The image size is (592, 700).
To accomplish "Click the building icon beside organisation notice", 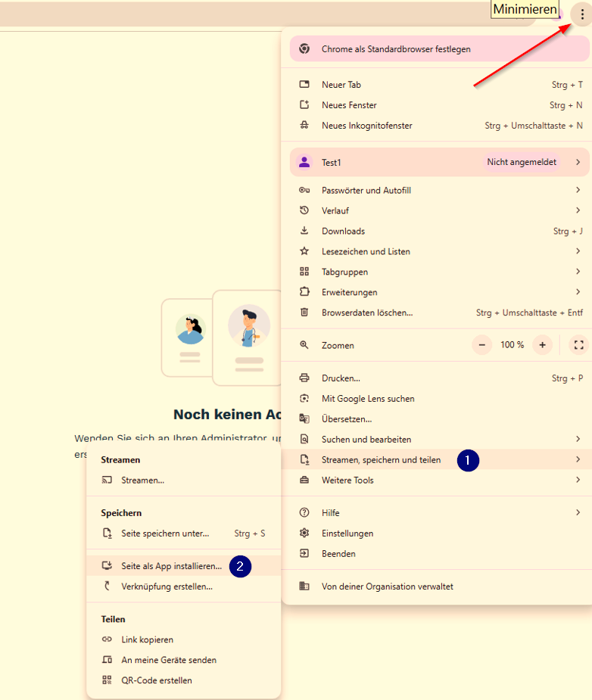I will pyautogui.click(x=304, y=586).
